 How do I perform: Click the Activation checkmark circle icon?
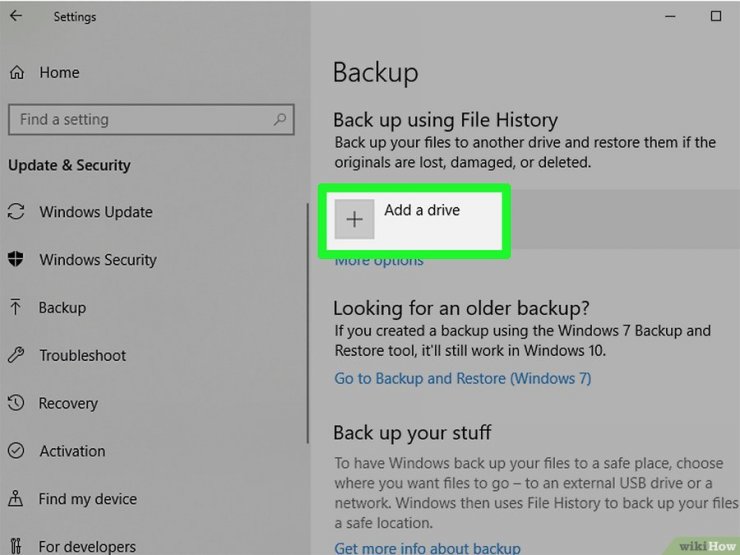click(x=16, y=451)
